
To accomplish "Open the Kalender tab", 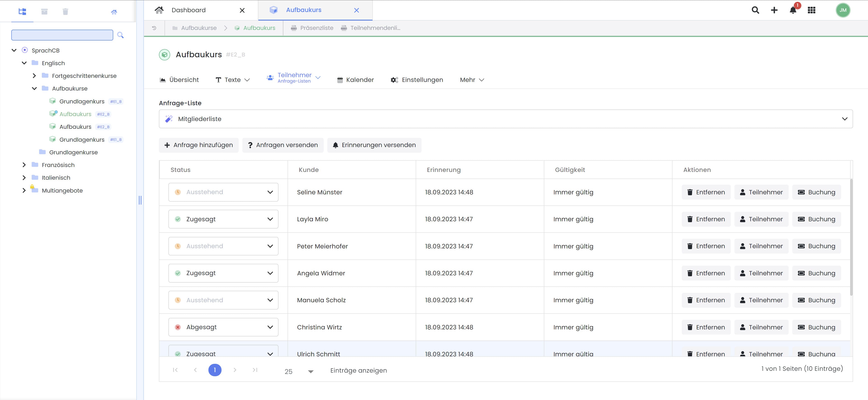I will coord(355,80).
